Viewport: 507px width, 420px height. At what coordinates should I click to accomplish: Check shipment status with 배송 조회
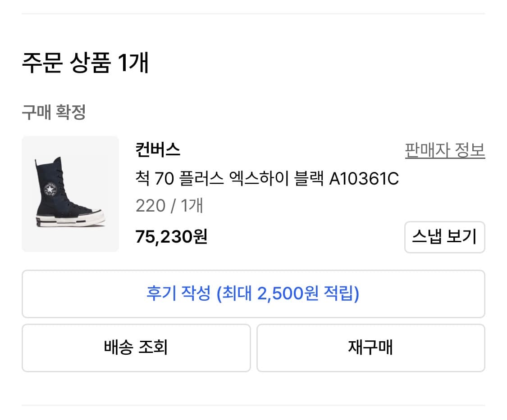[x=136, y=348]
